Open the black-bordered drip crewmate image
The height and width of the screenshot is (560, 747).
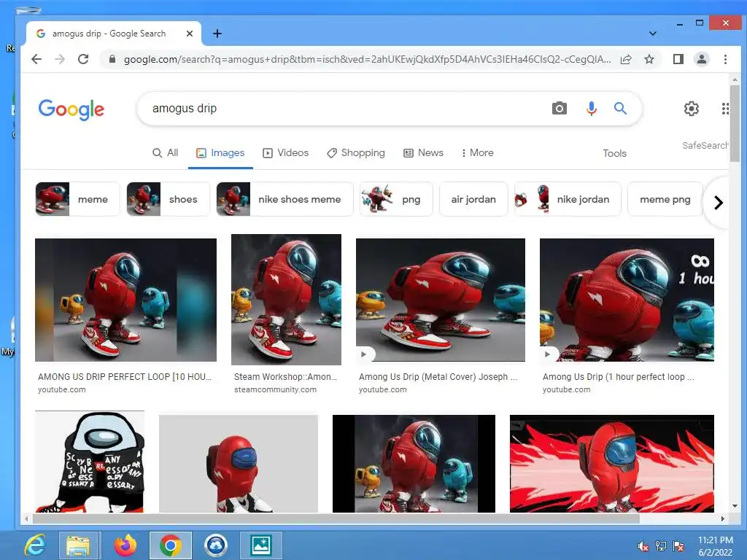click(x=414, y=464)
